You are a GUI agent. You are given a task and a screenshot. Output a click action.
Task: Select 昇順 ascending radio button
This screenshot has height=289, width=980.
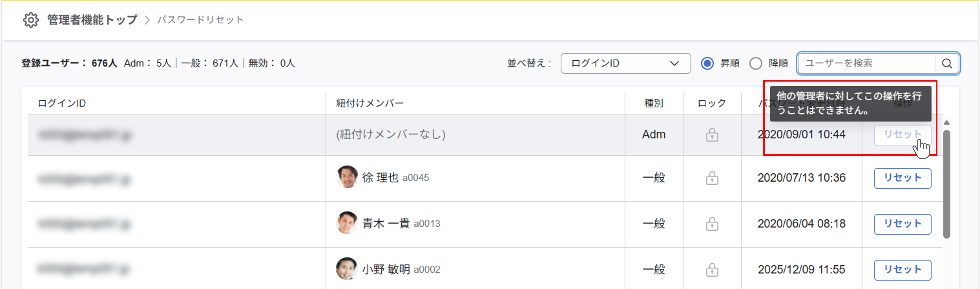[x=707, y=63]
